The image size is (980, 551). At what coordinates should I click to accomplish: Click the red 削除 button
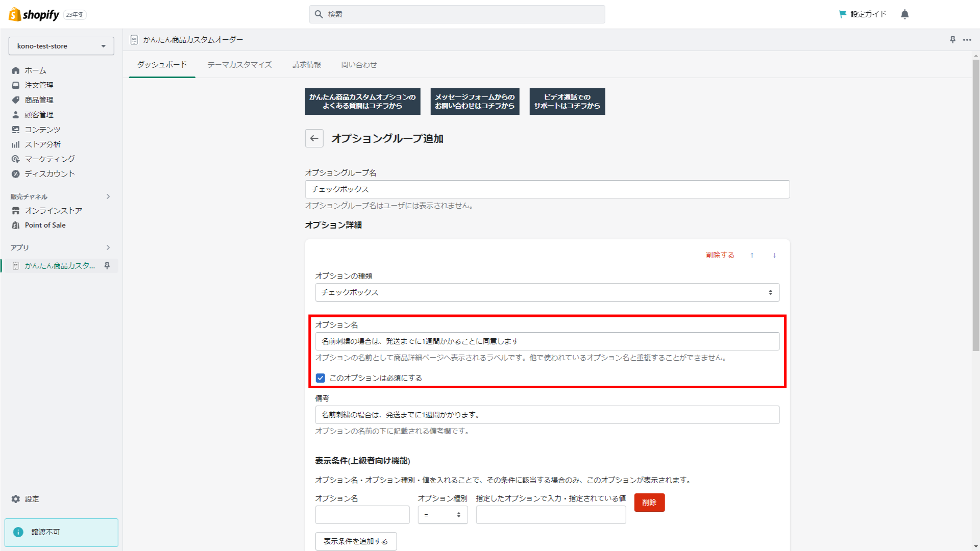649,503
